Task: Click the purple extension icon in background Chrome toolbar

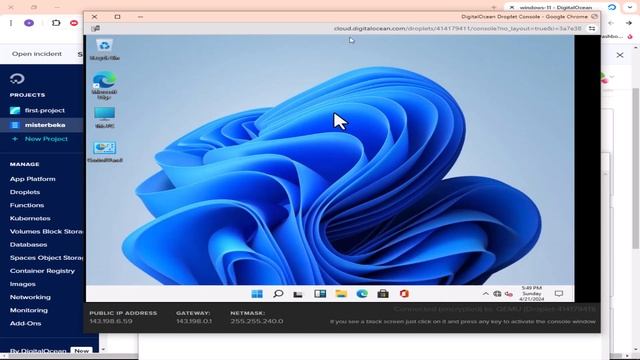Action: (x=29, y=23)
